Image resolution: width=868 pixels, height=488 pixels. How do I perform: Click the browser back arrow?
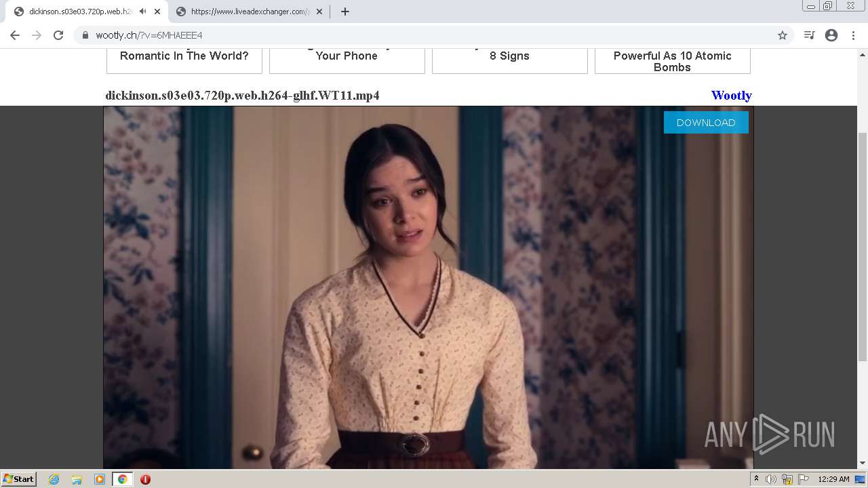[x=15, y=35]
